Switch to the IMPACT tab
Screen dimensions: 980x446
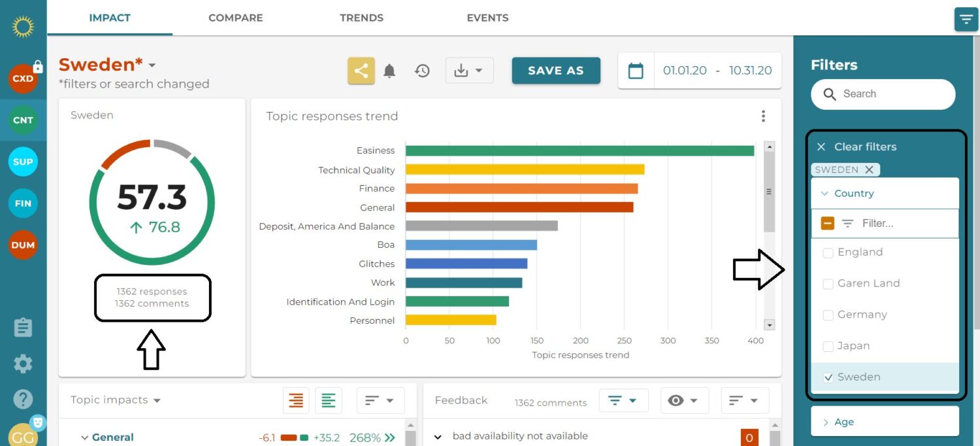[110, 18]
